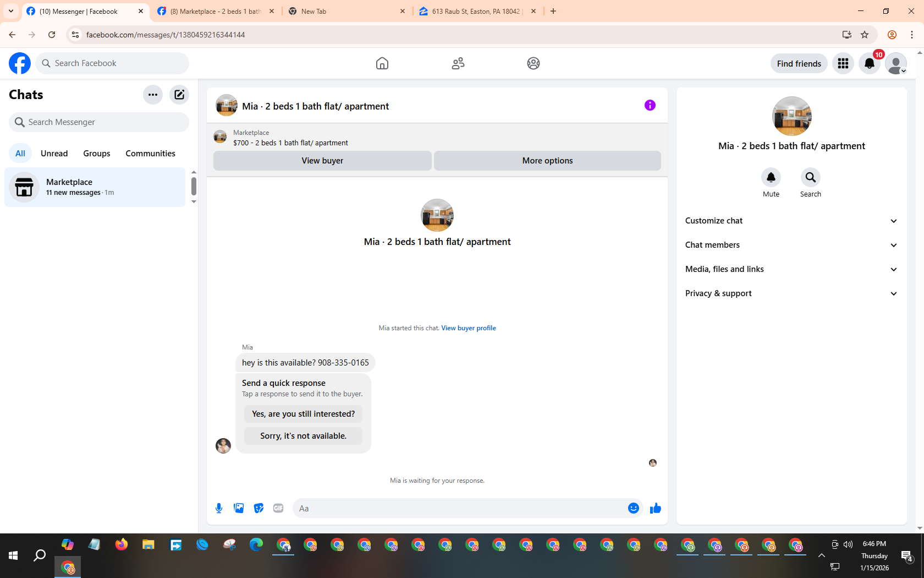Open the Facebook logo home link
The width and height of the screenshot is (924, 578).
20,63
